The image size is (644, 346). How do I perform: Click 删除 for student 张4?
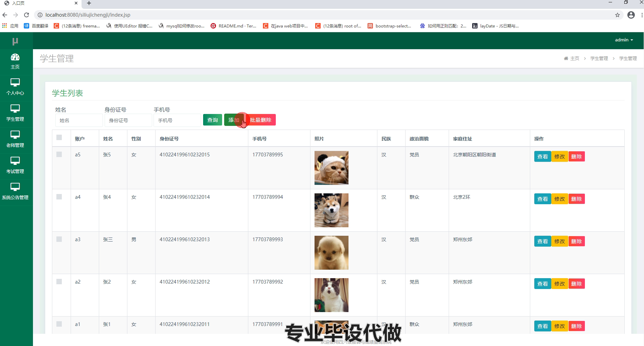click(x=576, y=199)
